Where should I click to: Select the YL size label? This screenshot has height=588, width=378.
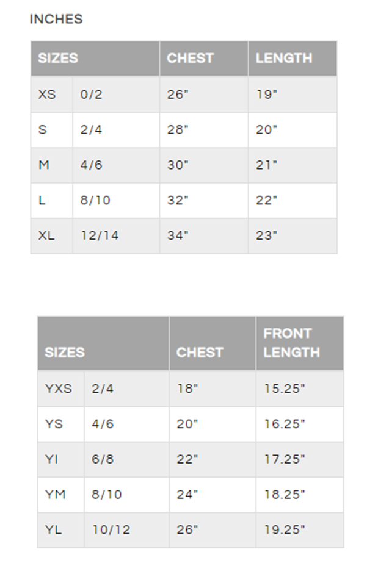(53, 529)
